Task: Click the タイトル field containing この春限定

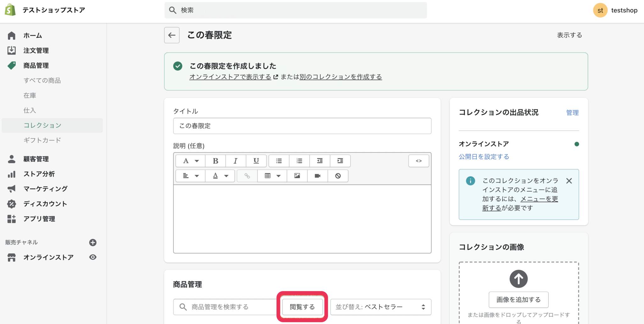Action: (x=302, y=126)
